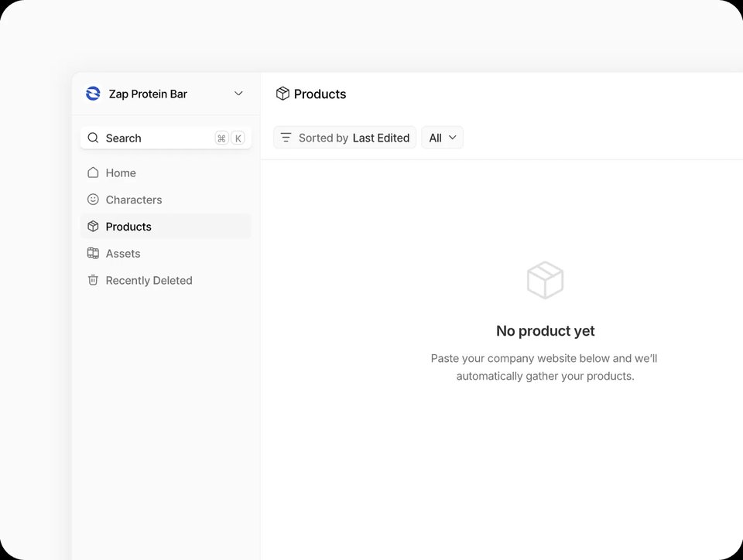Click the magnifying glass search icon
Image resolution: width=743 pixels, height=560 pixels.
pyautogui.click(x=93, y=138)
